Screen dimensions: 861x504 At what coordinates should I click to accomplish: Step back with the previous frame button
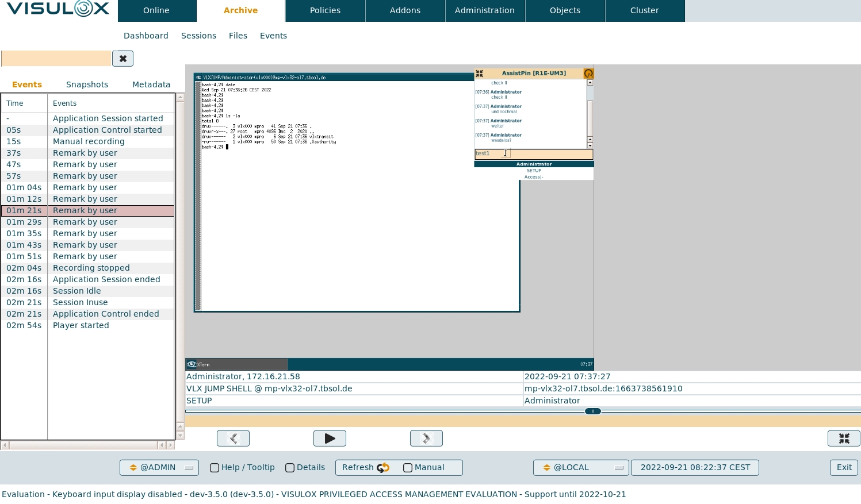[x=233, y=438]
